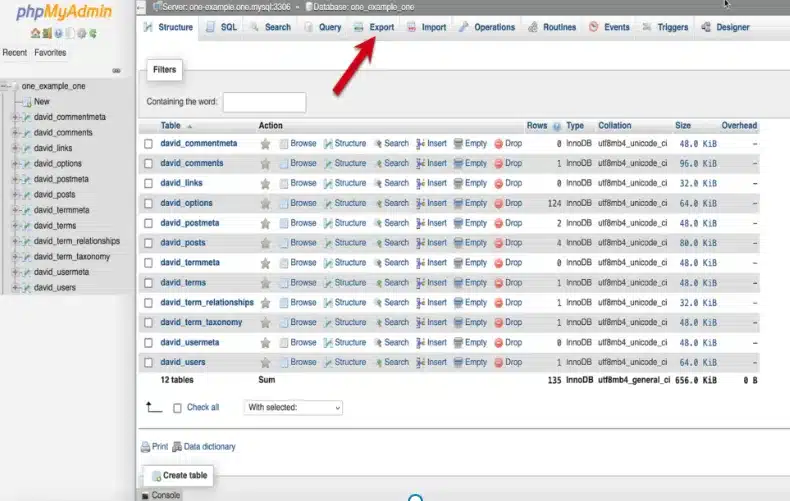
Task: Check the david_posts checkbox
Action: [x=148, y=243]
